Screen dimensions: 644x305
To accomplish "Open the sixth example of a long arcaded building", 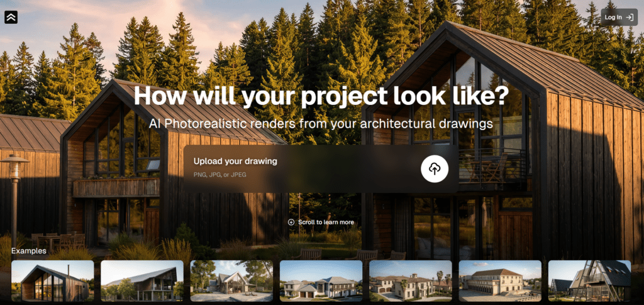I will (500, 280).
